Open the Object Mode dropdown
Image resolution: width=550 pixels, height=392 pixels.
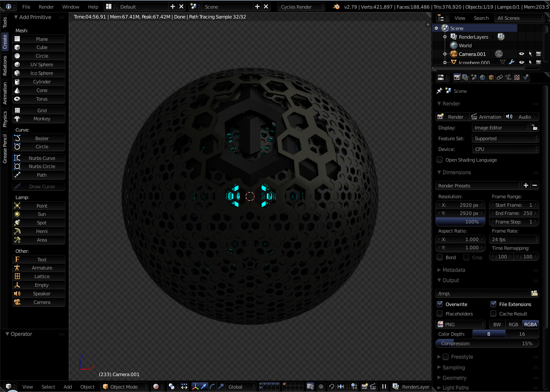coord(125,387)
